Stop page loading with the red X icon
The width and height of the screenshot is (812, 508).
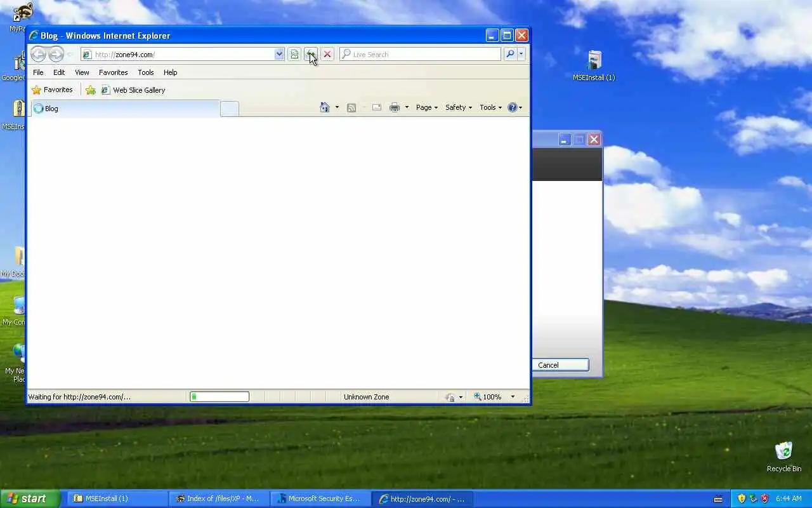[x=327, y=55]
